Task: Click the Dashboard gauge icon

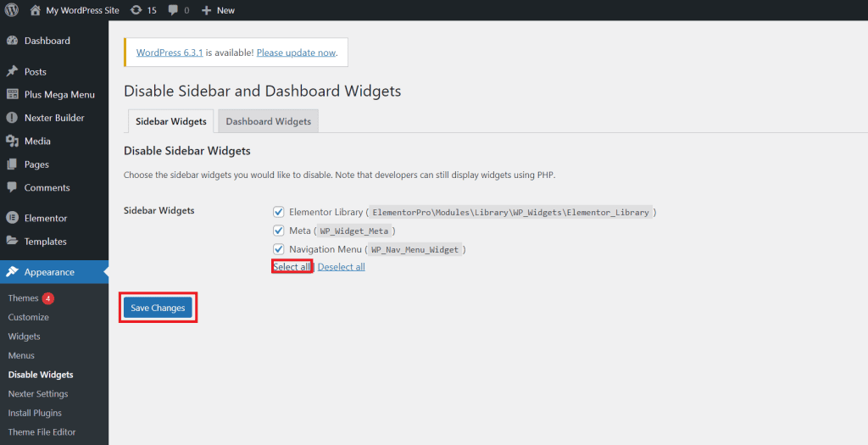Action: click(12, 41)
